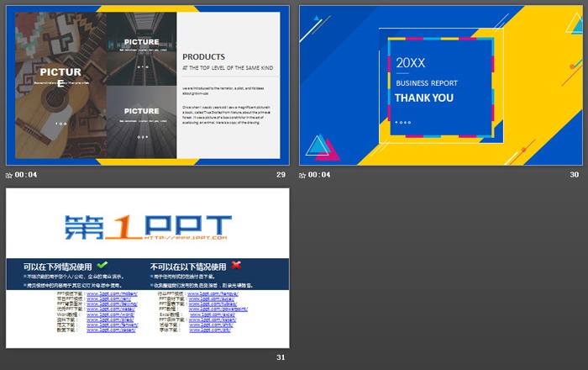Select the 第1PPT slide thumbnail

click(147, 267)
